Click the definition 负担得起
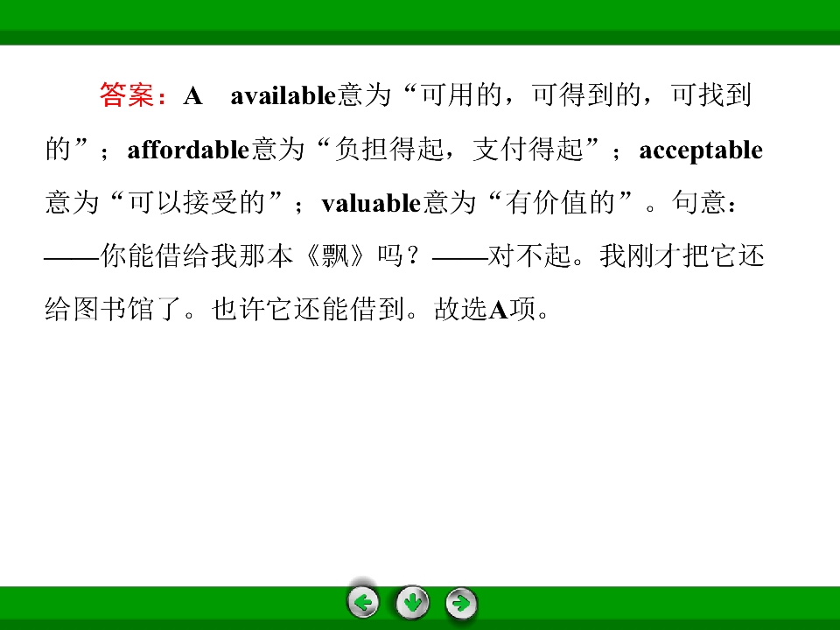 point(388,149)
